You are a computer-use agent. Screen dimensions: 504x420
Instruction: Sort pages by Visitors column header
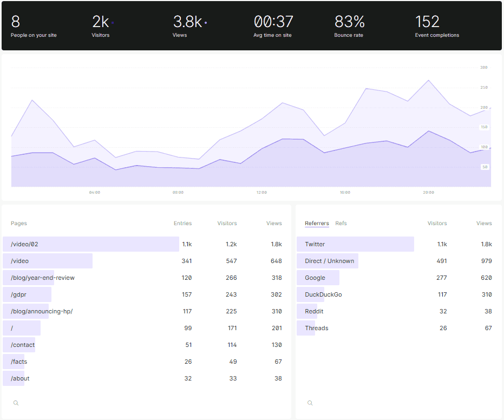[x=227, y=223]
